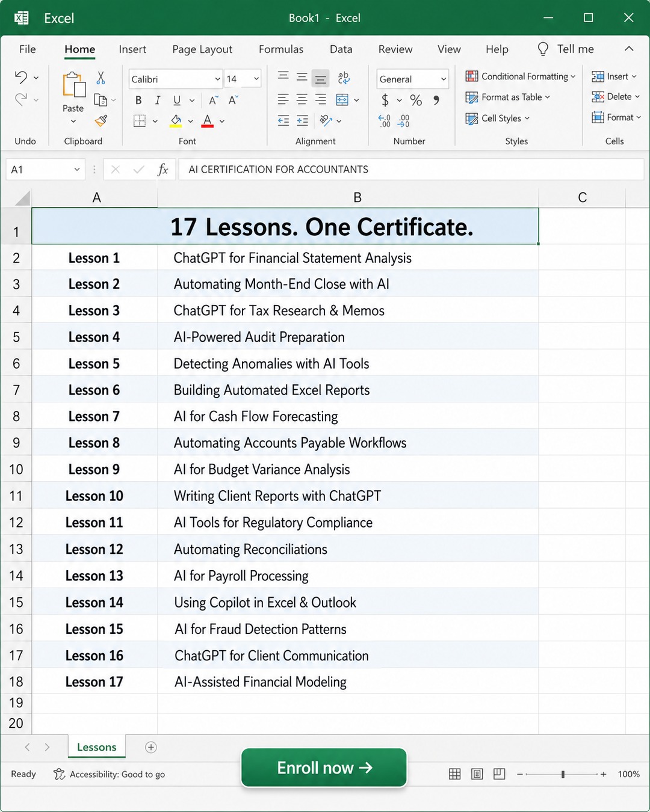Switch to the Data tab
Image resolution: width=650 pixels, height=812 pixels.
(341, 49)
